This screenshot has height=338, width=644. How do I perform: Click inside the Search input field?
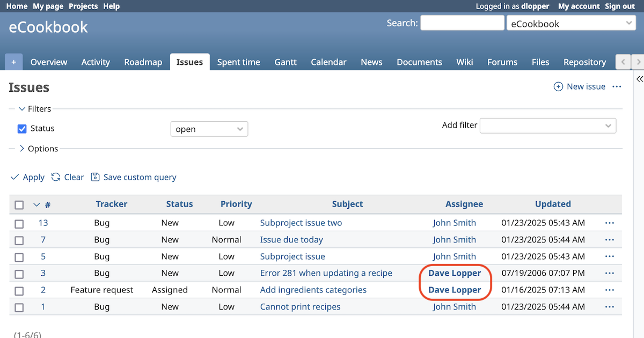pyautogui.click(x=462, y=23)
